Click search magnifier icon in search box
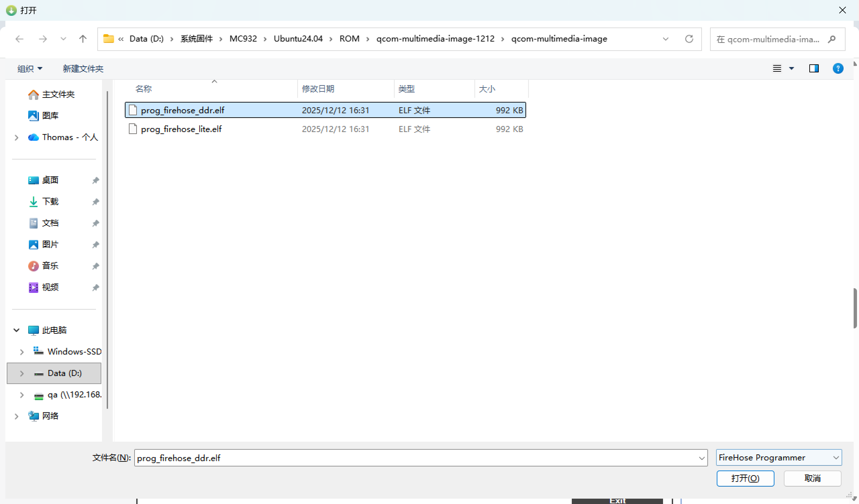The width and height of the screenshot is (859, 504). (831, 39)
